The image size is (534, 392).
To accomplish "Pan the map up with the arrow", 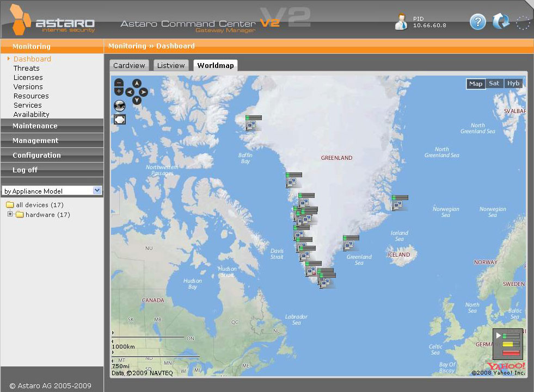I will click(x=137, y=83).
